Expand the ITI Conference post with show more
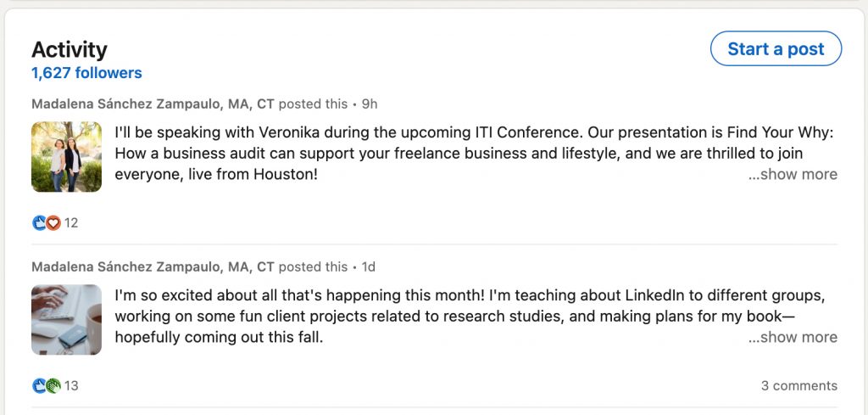868x415 pixels. (x=793, y=175)
